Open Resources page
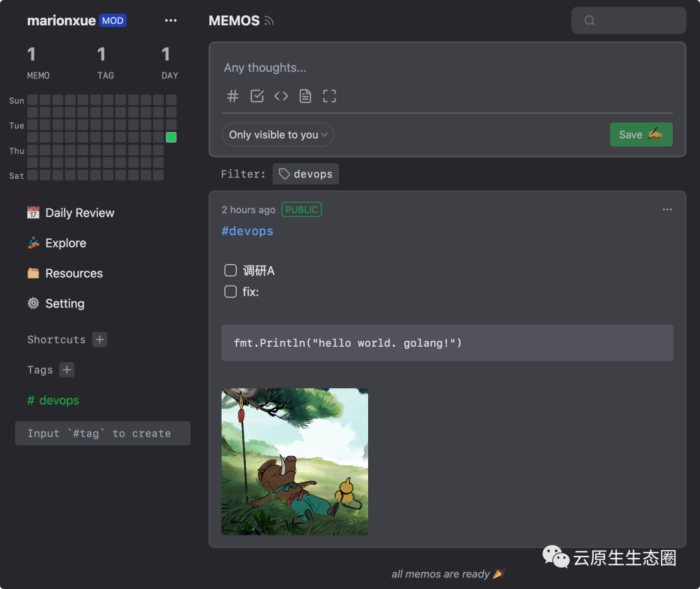The width and height of the screenshot is (700, 589). [65, 273]
